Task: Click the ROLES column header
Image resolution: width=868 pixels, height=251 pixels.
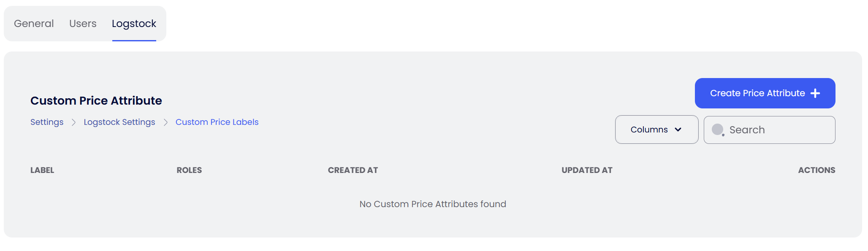Action: click(x=189, y=170)
